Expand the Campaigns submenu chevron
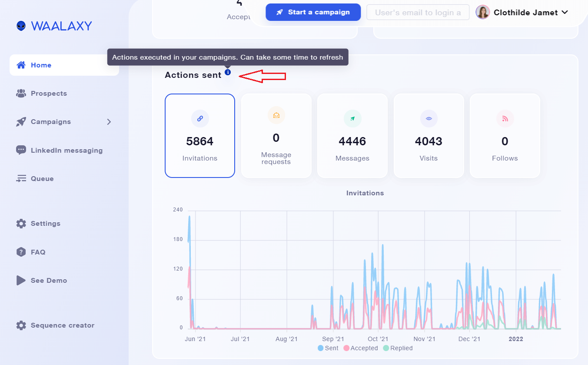This screenshot has height=365, width=588. tap(109, 122)
